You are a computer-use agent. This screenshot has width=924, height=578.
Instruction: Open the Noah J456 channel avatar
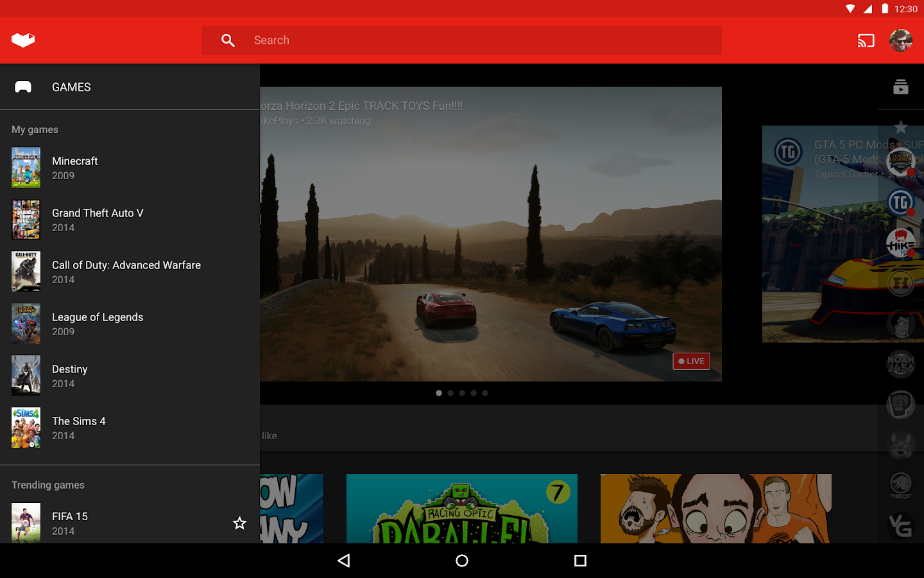point(901,364)
